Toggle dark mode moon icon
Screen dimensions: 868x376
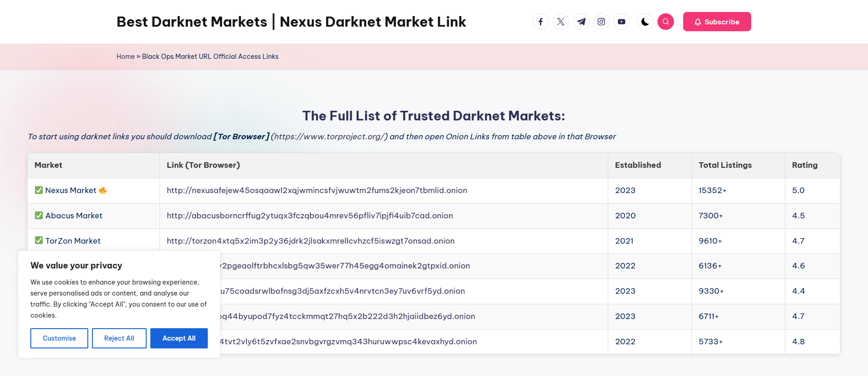pyautogui.click(x=645, y=22)
